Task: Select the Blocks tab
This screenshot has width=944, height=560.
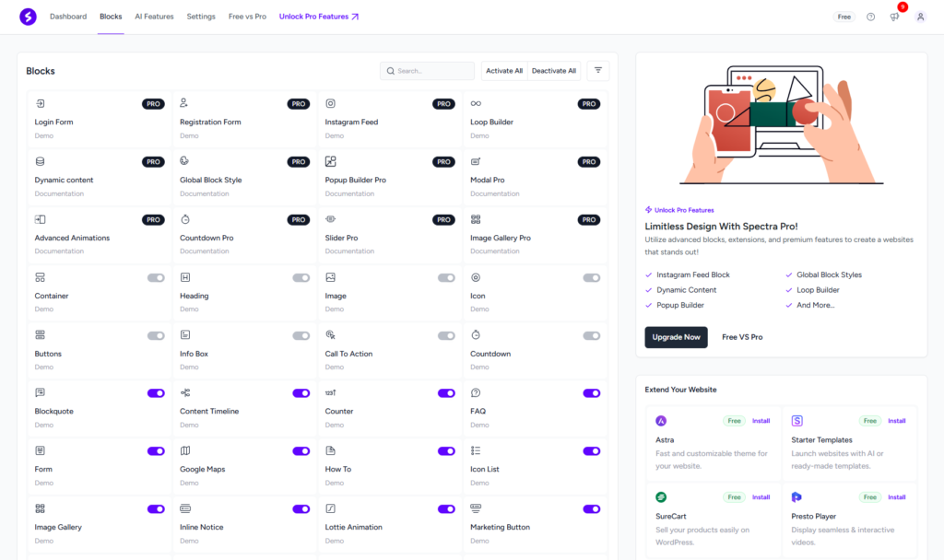Action: click(111, 17)
